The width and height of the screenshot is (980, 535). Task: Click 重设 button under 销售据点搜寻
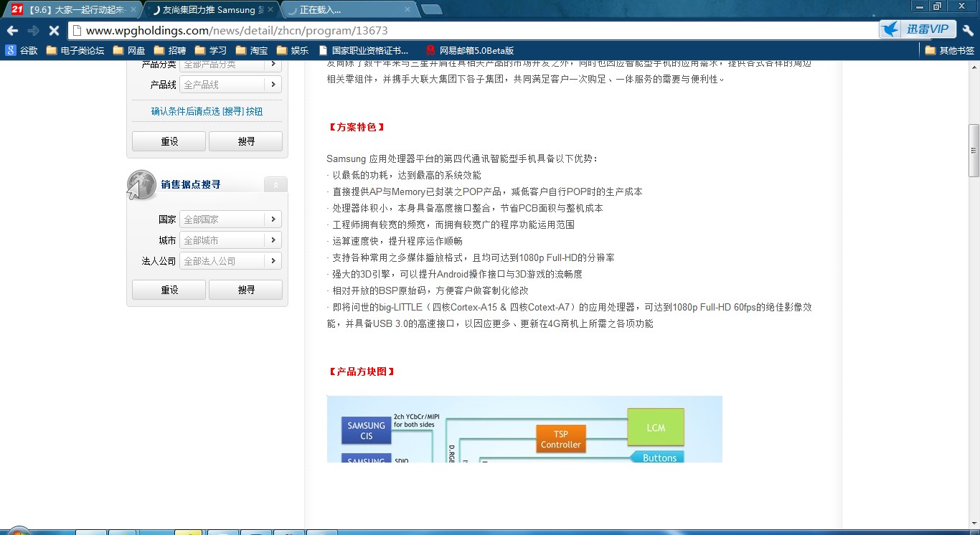pos(169,290)
